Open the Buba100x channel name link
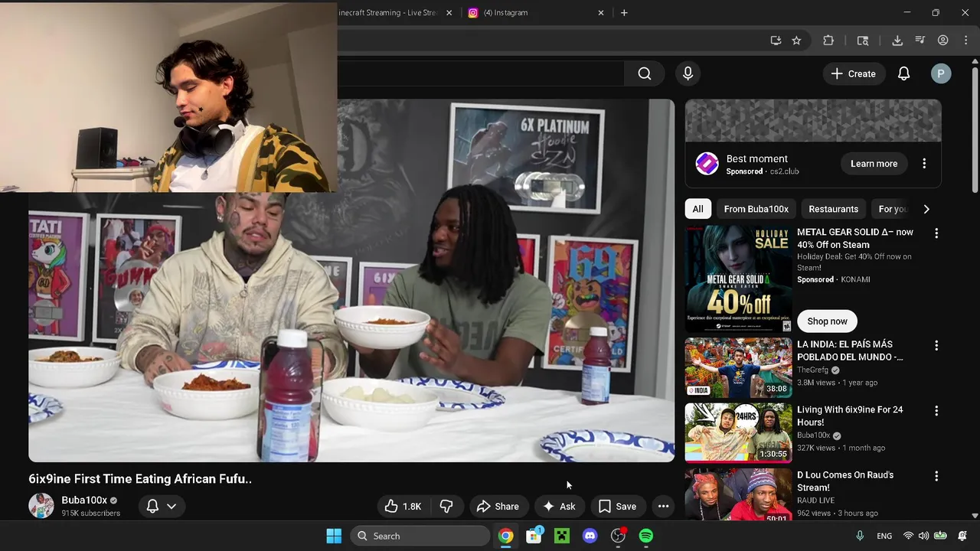The image size is (980, 551). pos(84,500)
